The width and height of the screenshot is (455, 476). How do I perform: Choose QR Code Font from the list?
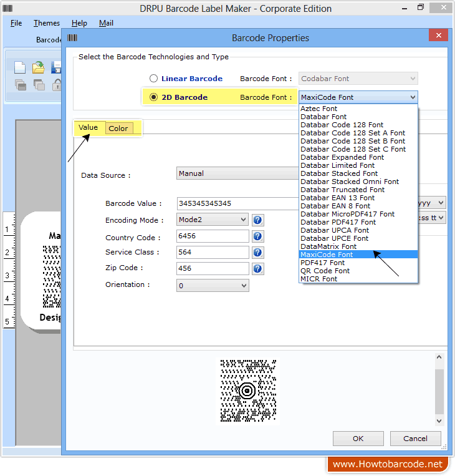[358, 271]
